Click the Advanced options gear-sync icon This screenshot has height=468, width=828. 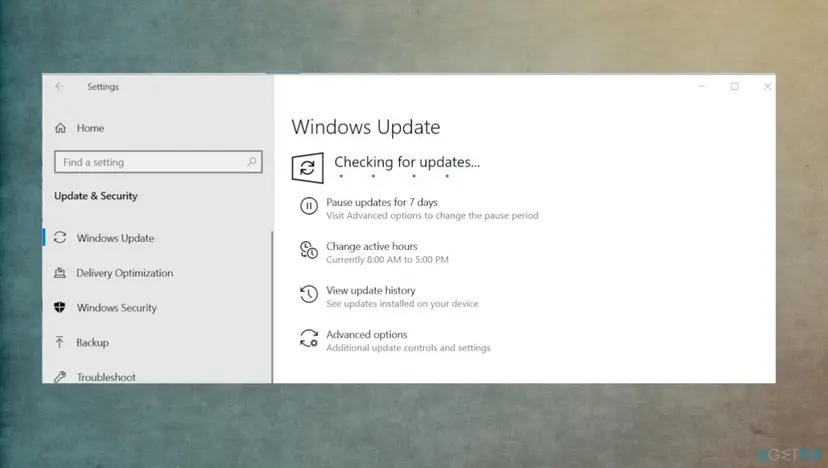tap(309, 338)
